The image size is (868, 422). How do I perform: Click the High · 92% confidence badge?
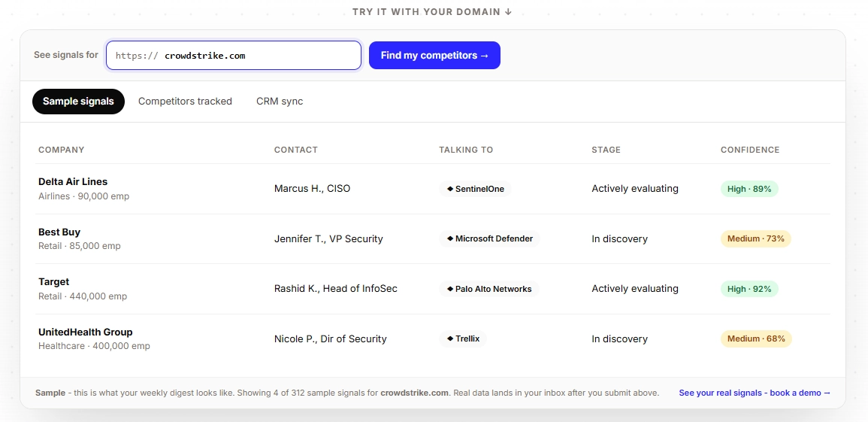tap(749, 289)
